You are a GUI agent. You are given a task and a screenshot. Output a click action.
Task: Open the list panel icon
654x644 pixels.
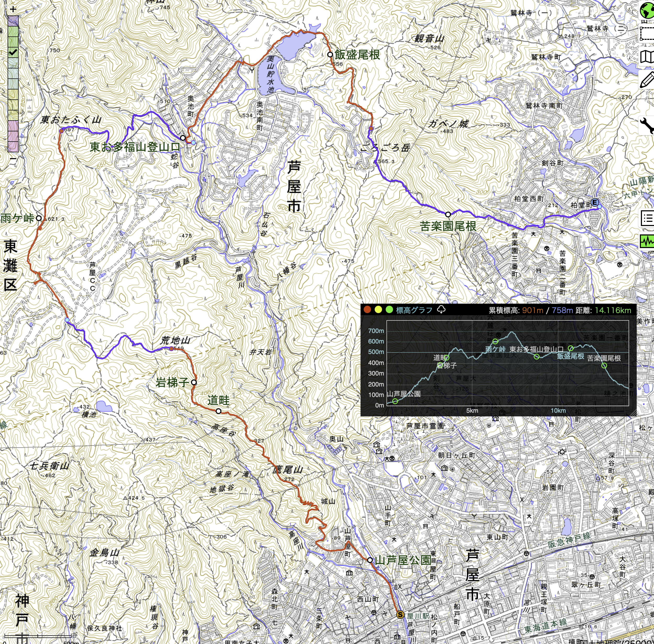point(647,218)
